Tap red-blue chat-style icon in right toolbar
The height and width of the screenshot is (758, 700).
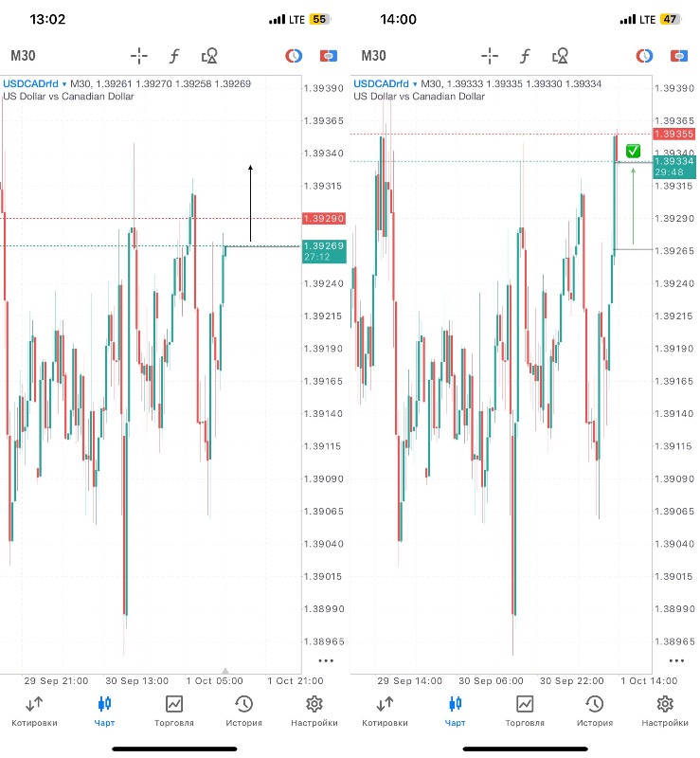coord(677,56)
